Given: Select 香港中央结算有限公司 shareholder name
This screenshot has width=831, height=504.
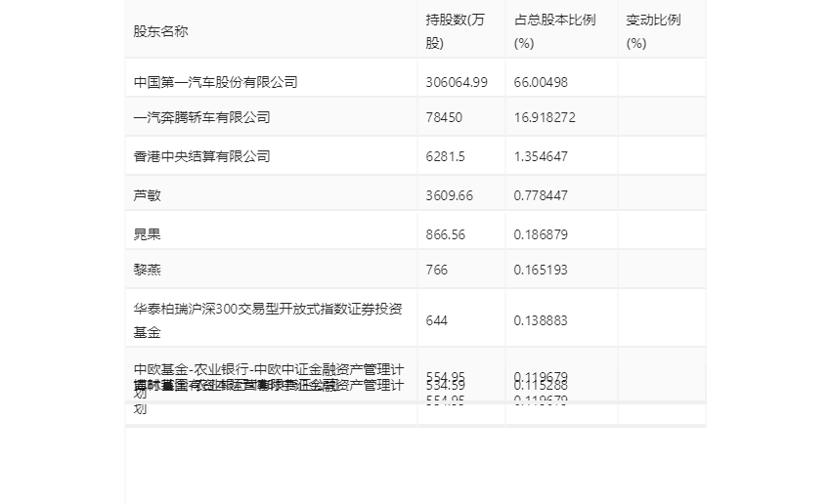Looking at the screenshot, I should click(202, 156).
